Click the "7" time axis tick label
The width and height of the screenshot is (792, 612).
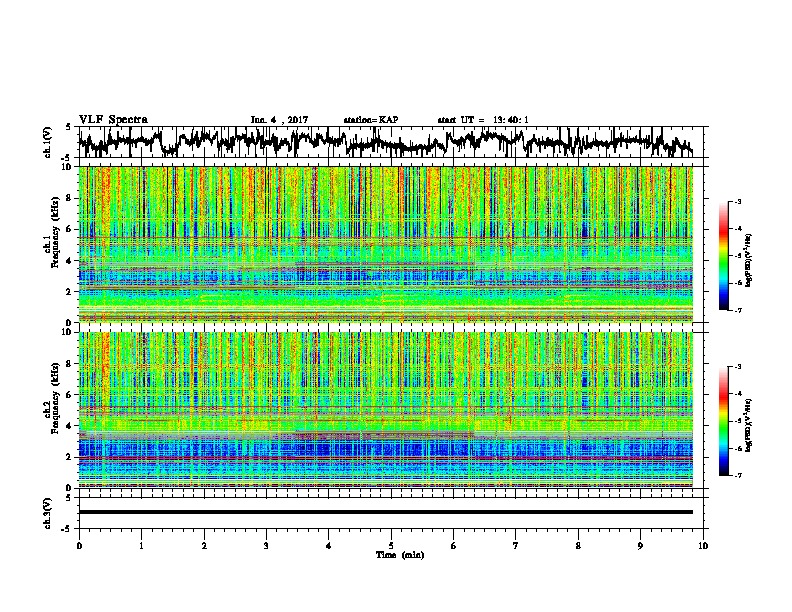pyautogui.click(x=516, y=546)
